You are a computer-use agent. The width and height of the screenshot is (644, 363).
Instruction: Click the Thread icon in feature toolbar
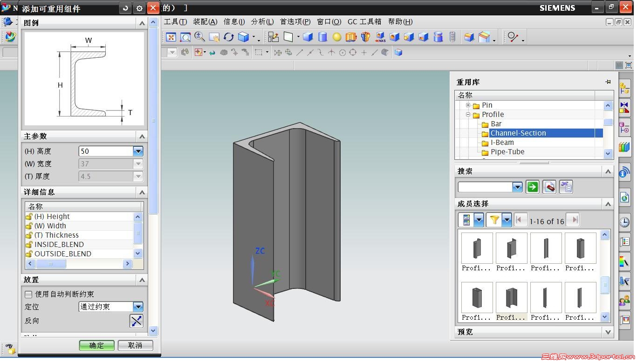point(452,37)
